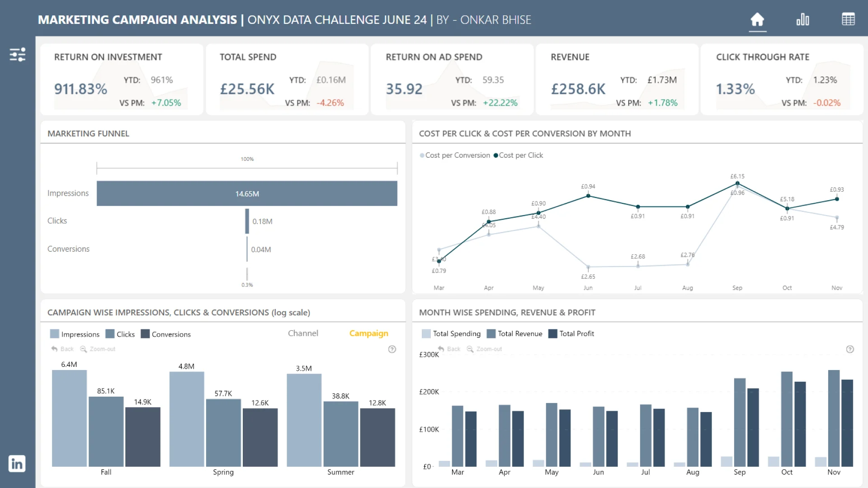Image resolution: width=868 pixels, height=488 pixels.
Task: Click Zoom-out magnifier in month wise chart
Action: 470,349
